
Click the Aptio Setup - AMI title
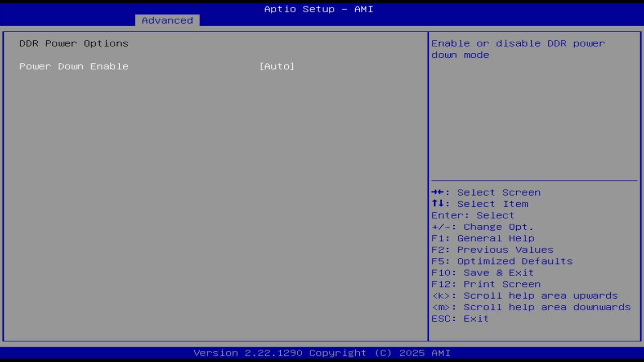[318, 9]
